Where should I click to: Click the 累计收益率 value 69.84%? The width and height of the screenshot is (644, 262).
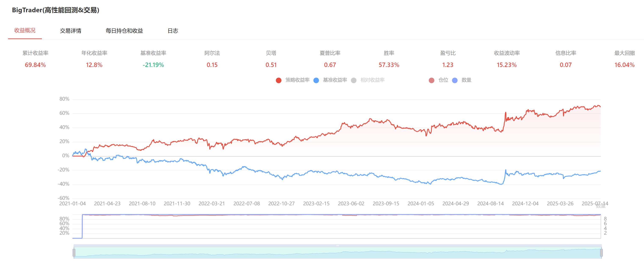35,65
